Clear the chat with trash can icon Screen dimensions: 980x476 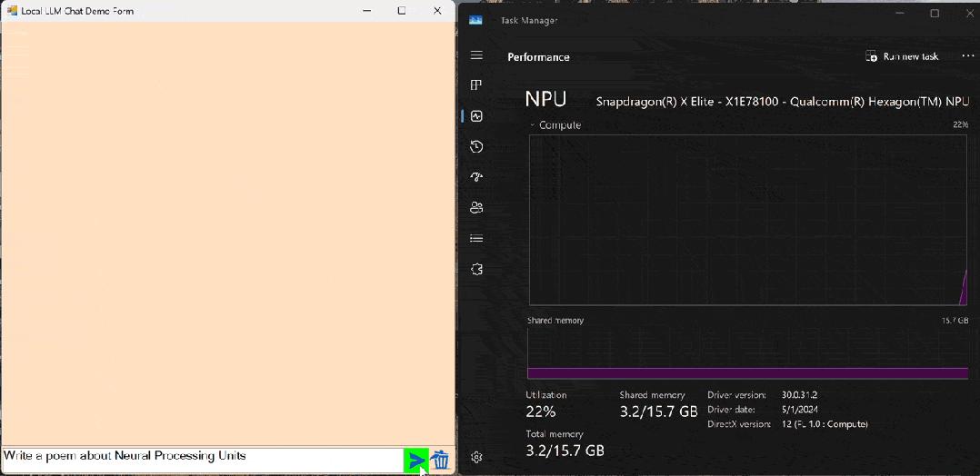tap(441, 461)
